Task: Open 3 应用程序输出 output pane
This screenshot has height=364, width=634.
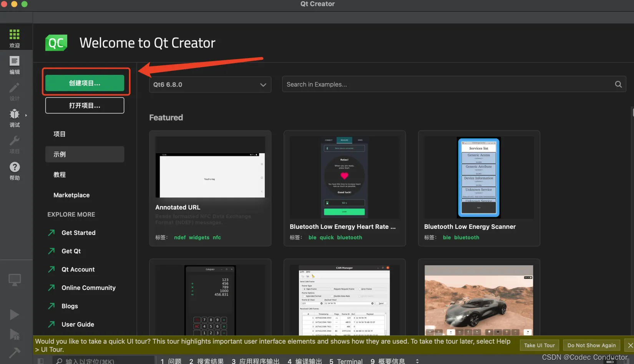Action: [256, 361]
